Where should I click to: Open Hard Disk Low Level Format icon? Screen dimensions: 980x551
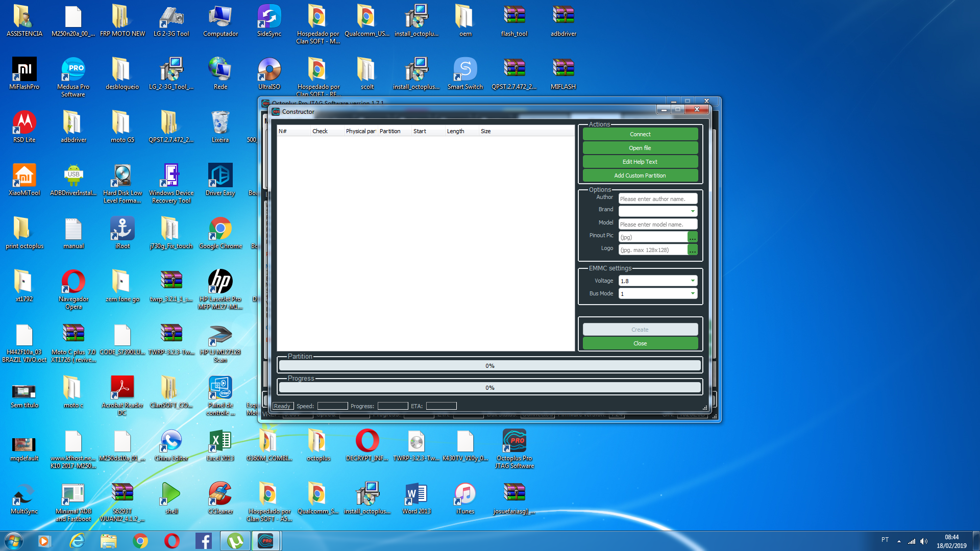click(x=122, y=184)
